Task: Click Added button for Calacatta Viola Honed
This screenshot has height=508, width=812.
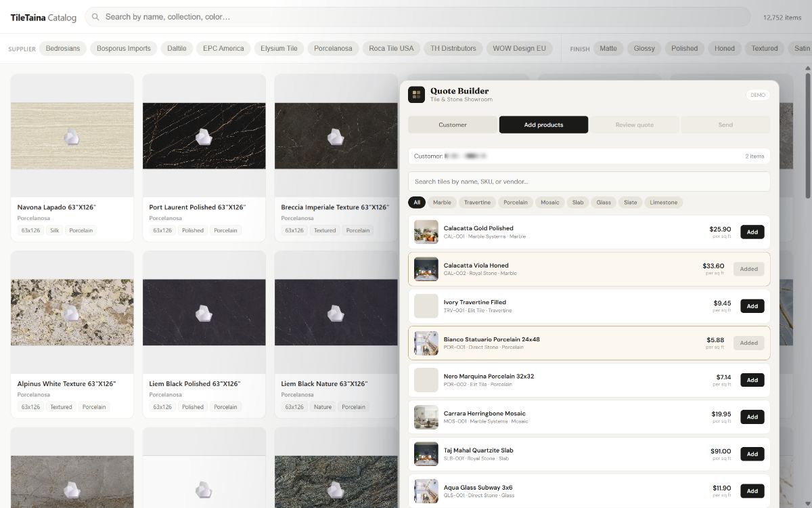Action: [x=749, y=269]
